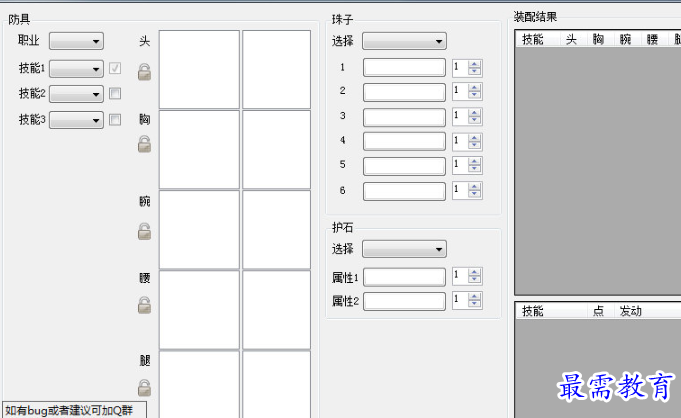Toggle the lock icon for 胸 armor slot
This screenshot has height=418, width=681.
(x=145, y=144)
